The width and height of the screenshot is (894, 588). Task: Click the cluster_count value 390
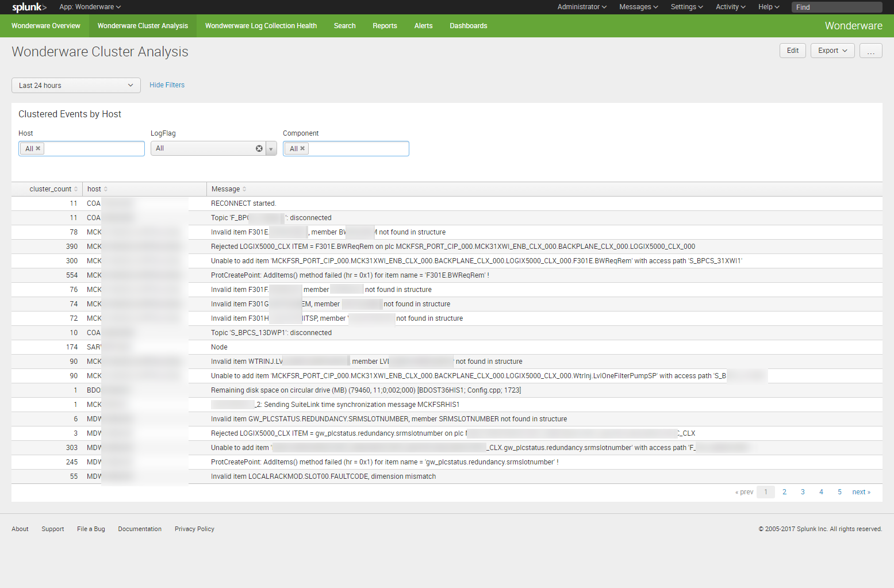pyautogui.click(x=72, y=247)
